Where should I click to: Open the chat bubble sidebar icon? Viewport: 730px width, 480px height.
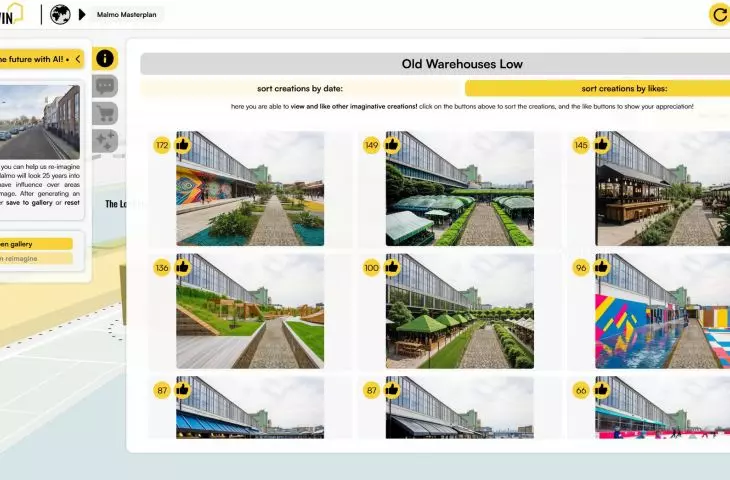[105, 86]
